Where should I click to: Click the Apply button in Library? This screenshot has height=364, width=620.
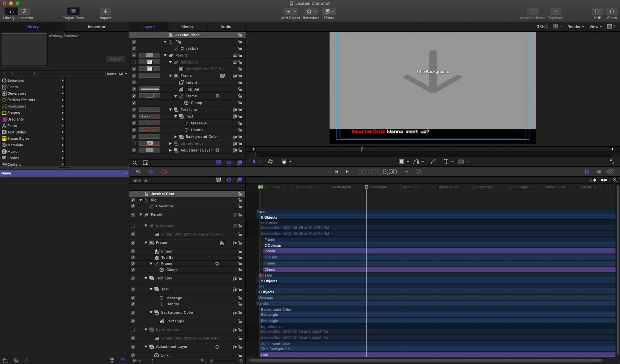[115, 59]
